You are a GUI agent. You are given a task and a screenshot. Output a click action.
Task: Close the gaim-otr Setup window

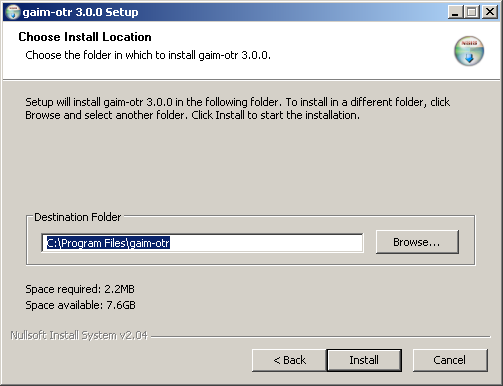(x=490, y=12)
